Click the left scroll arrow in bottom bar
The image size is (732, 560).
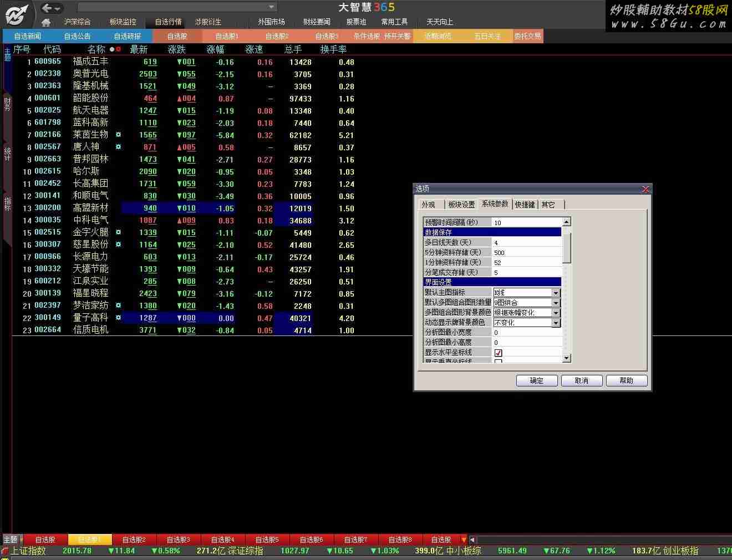pyautogui.click(x=472, y=539)
